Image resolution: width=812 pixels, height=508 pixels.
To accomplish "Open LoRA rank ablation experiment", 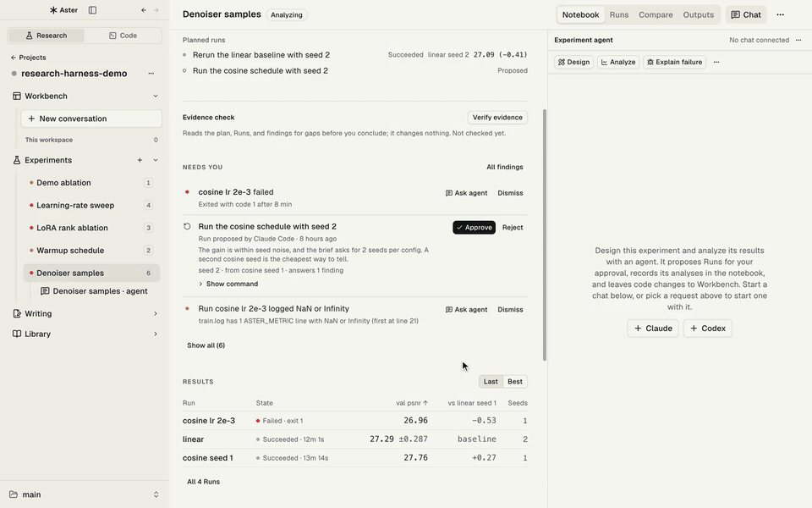I will [91, 228].
